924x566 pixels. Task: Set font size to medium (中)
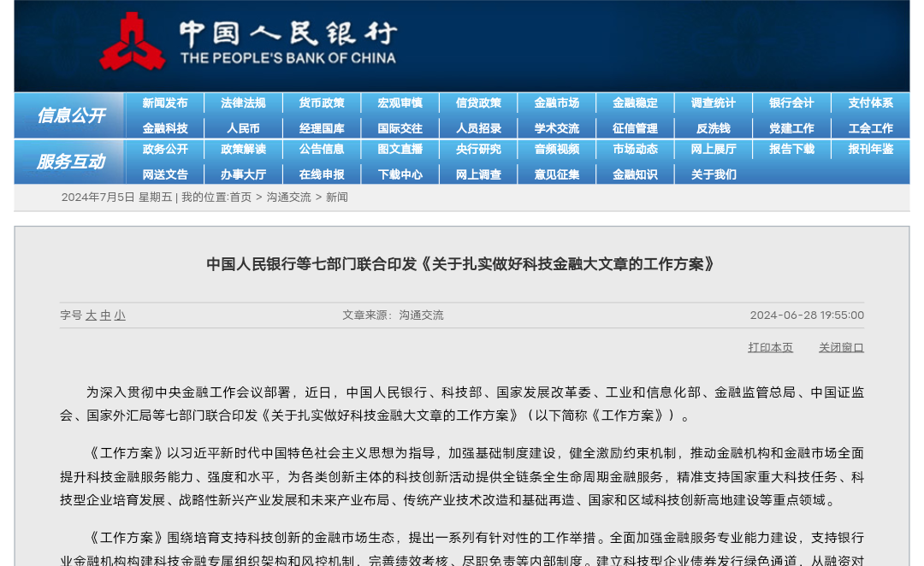point(105,315)
